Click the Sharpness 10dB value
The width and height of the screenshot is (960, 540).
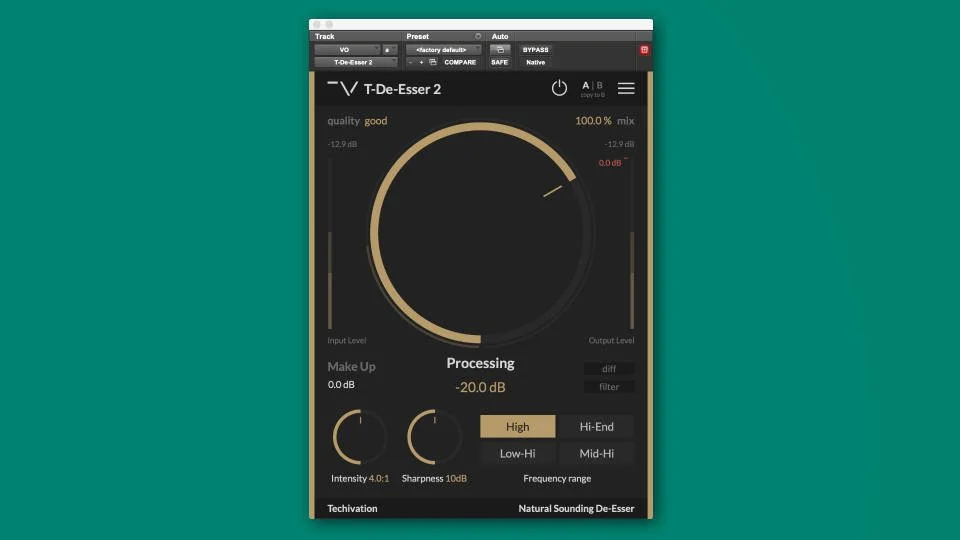pos(456,478)
